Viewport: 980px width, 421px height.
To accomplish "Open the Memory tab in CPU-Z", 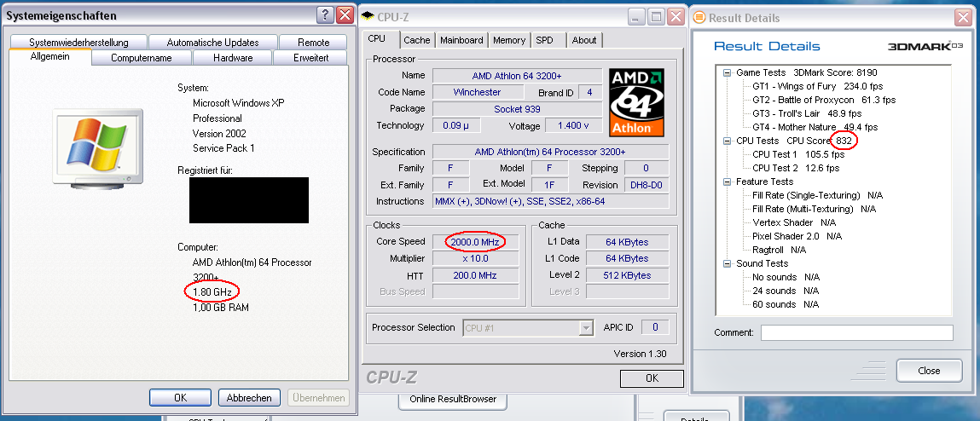I will click(508, 40).
